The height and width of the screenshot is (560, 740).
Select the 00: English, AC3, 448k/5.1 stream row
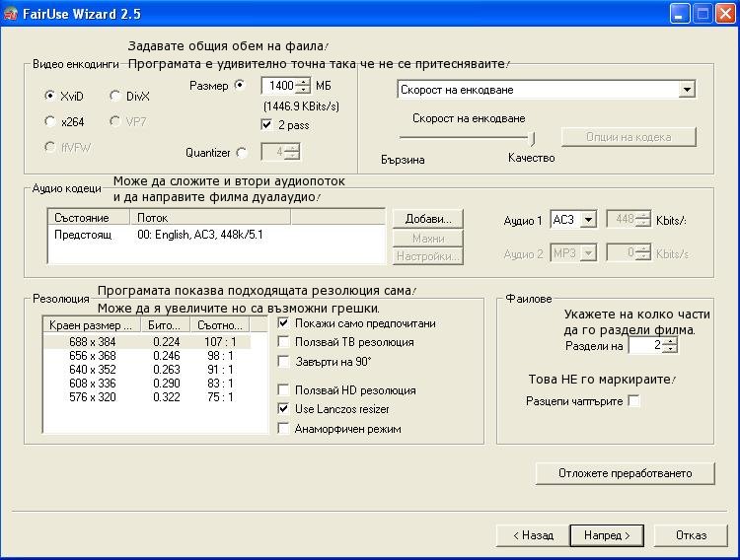coord(216,235)
